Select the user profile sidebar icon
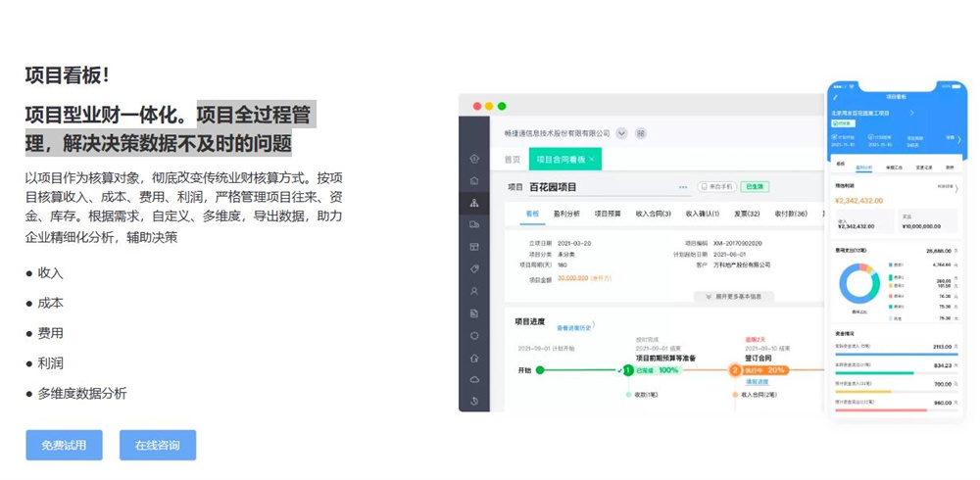 [474, 291]
